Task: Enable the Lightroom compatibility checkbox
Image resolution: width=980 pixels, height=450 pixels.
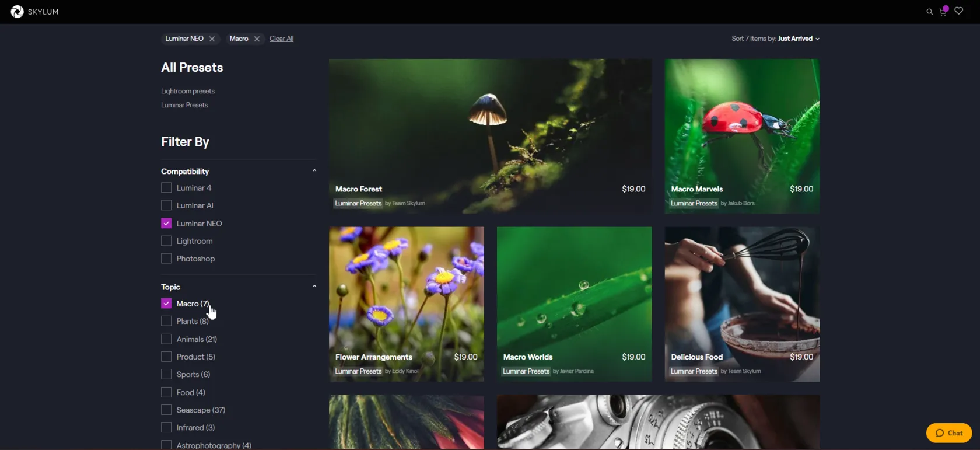Action: [166, 241]
